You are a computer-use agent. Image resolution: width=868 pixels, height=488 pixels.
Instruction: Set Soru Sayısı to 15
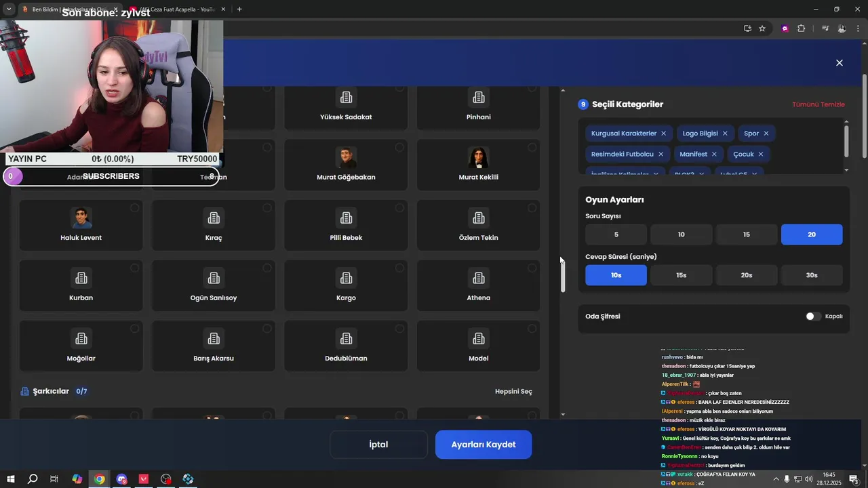point(747,235)
